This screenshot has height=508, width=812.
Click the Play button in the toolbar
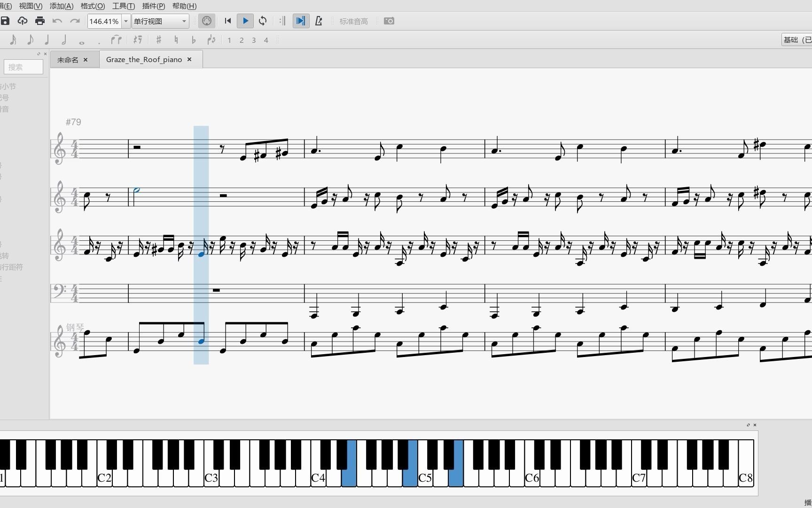pyautogui.click(x=245, y=21)
